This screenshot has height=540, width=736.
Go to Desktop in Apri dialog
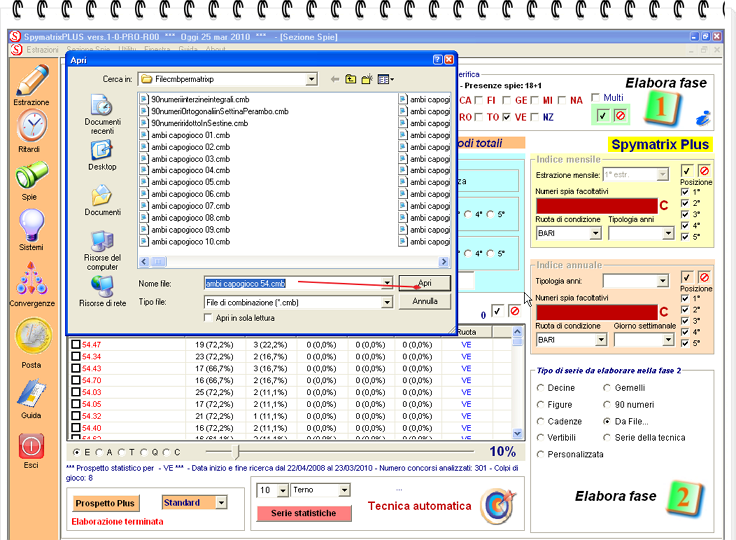pos(102,155)
